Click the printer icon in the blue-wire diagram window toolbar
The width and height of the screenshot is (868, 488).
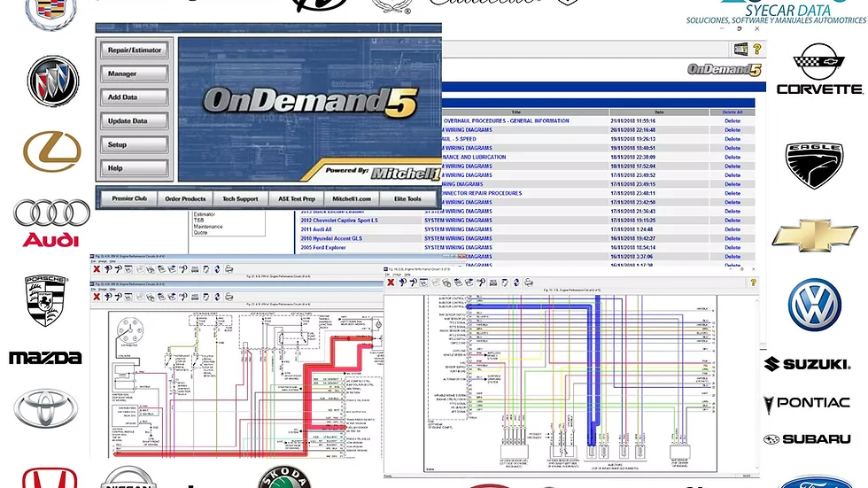(529, 283)
